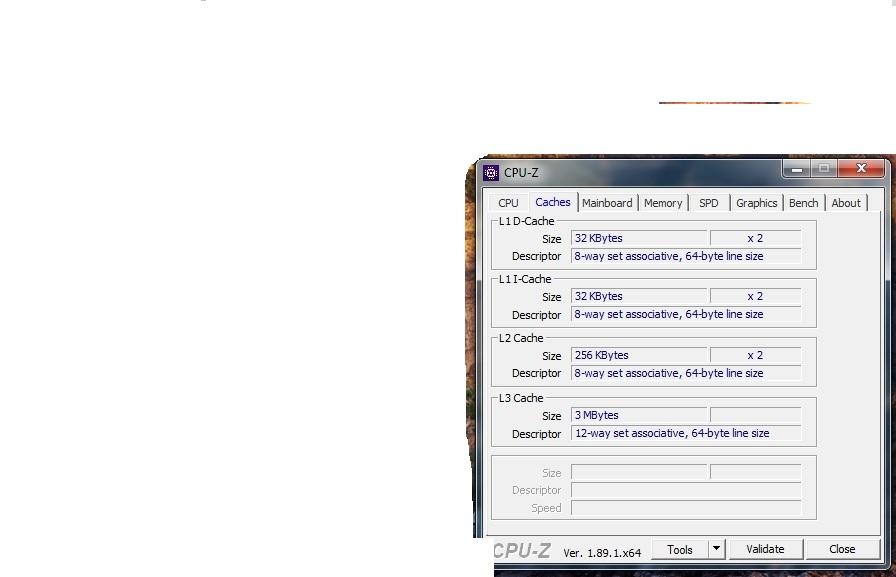Click the 'L1 I-Cache' group label

pos(525,279)
